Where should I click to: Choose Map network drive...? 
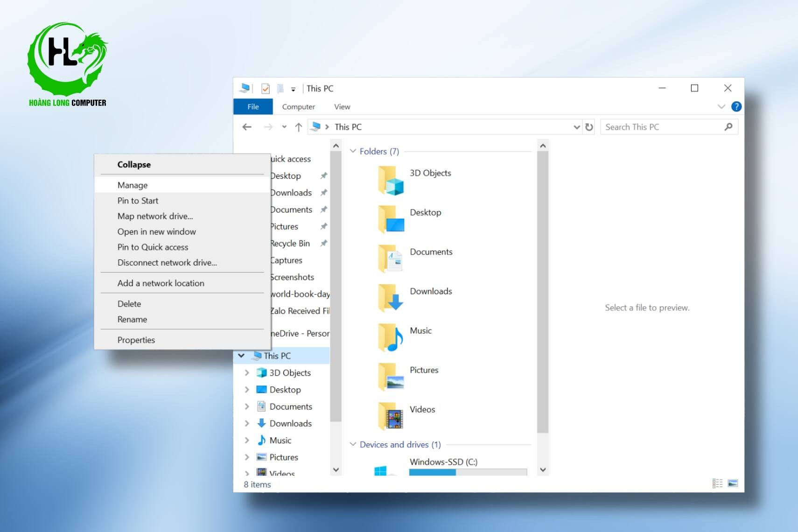tap(182, 216)
